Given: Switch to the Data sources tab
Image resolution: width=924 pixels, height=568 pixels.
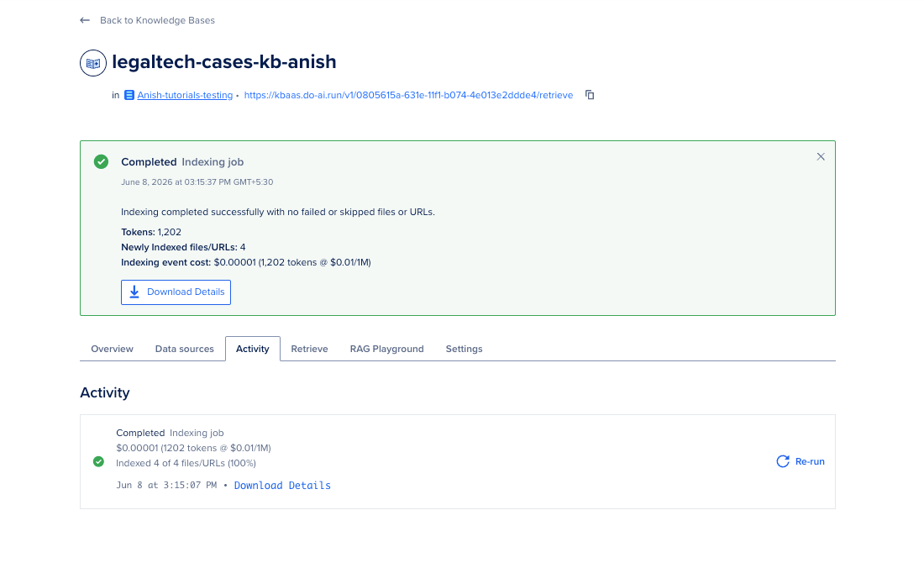Looking at the screenshot, I should 185,349.
